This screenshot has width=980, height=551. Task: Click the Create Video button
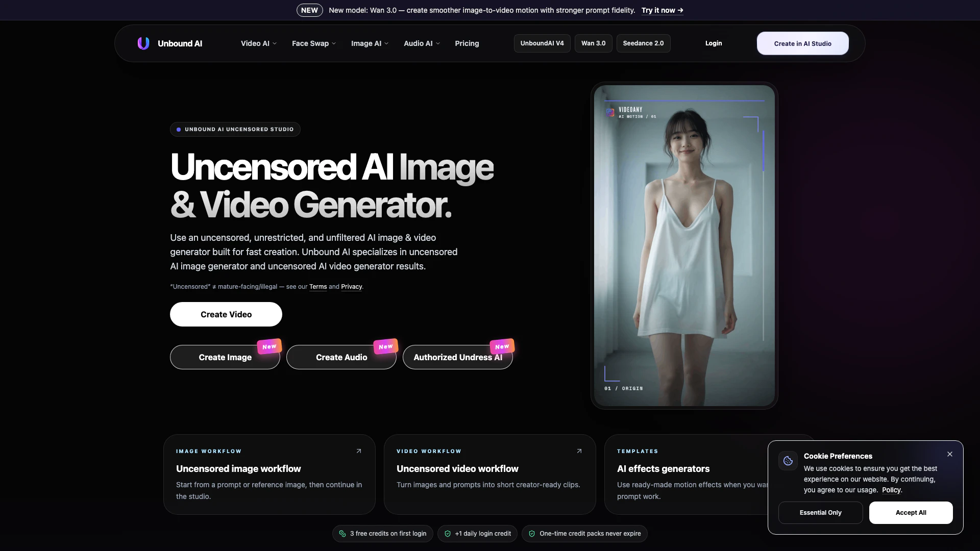[x=226, y=314]
